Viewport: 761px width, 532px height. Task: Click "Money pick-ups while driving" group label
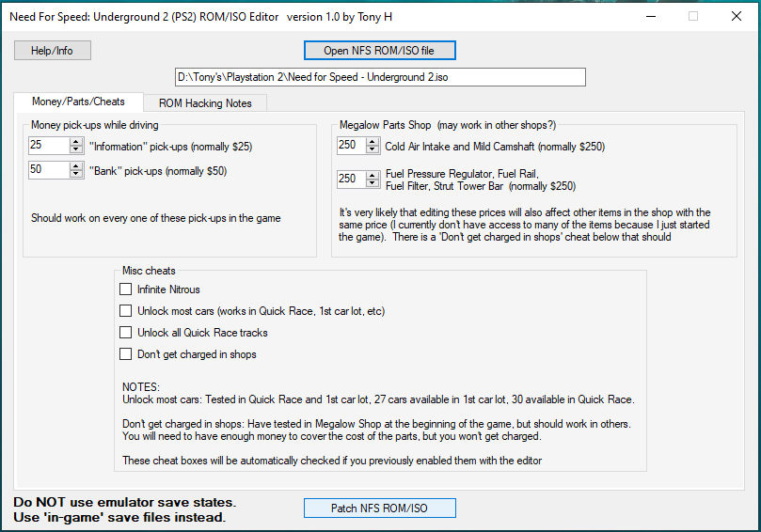(95, 125)
